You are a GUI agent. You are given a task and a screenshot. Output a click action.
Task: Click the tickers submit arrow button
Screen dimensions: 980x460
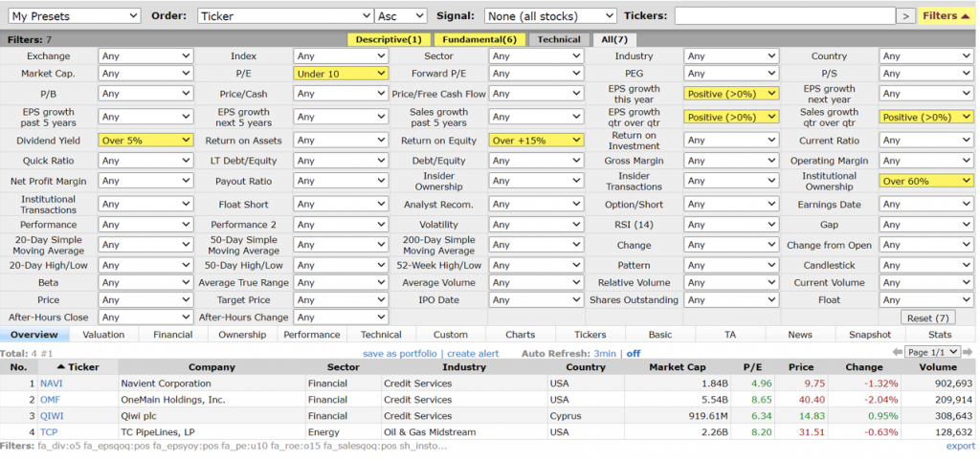pyautogui.click(x=904, y=16)
